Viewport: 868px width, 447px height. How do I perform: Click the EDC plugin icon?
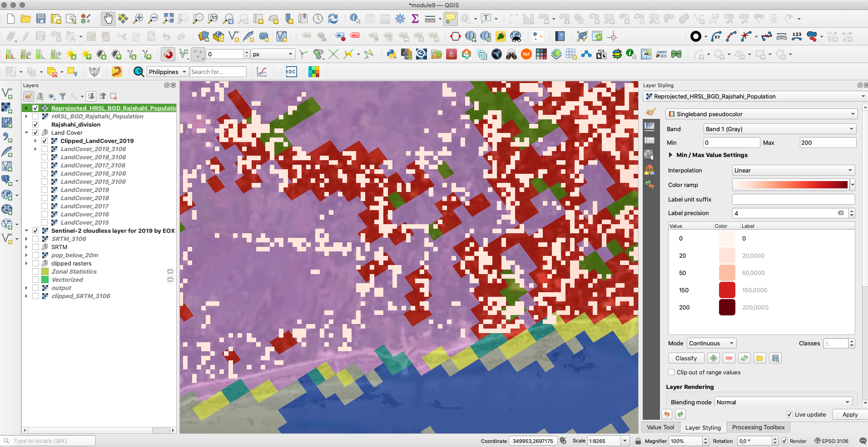coord(291,72)
